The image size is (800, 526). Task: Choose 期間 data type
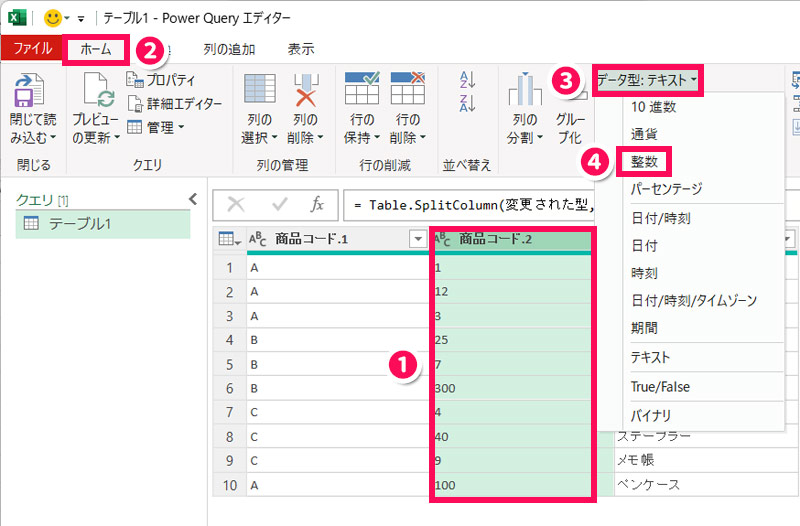tap(644, 328)
